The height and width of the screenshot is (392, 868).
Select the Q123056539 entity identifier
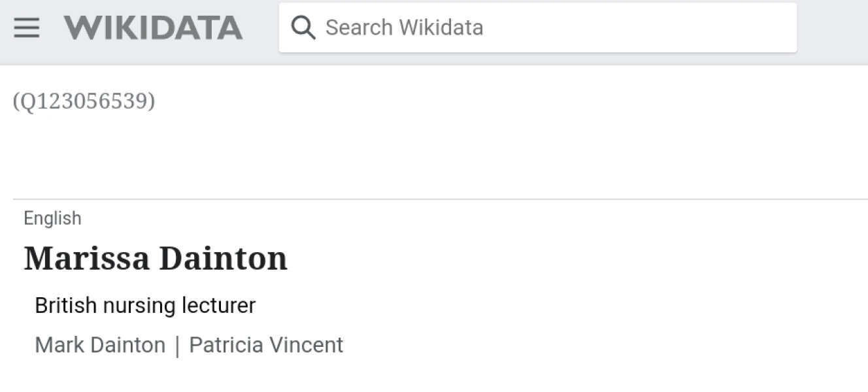[84, 101]
